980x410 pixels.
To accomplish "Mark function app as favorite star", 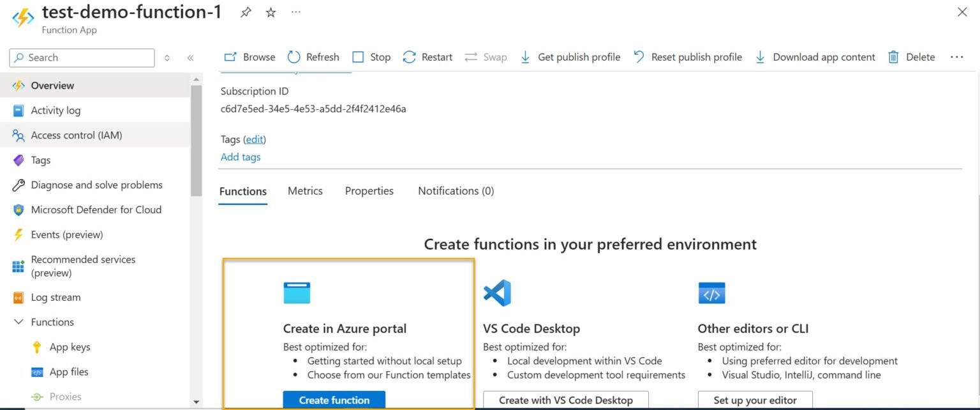I will pos(271,12).
